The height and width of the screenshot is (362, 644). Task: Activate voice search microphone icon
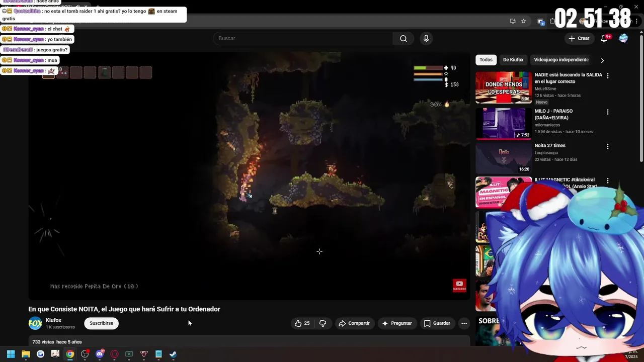click(x=426, y=39)
